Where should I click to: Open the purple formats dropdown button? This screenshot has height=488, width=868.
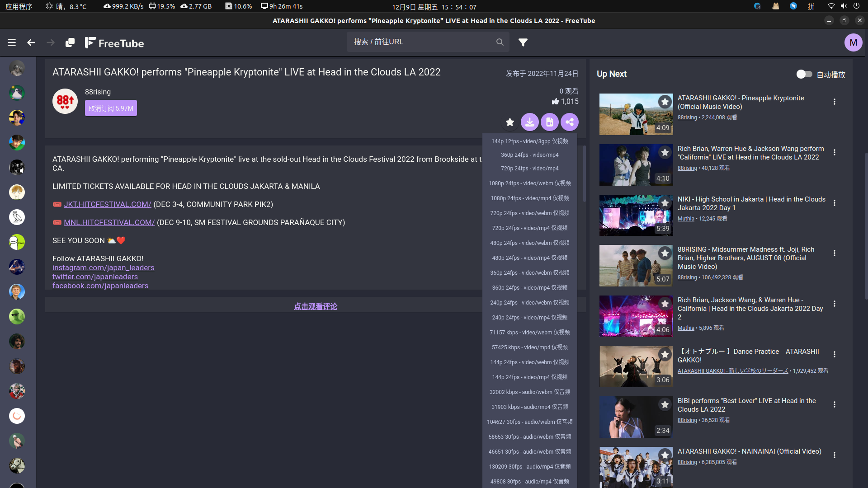pos(549,122)
